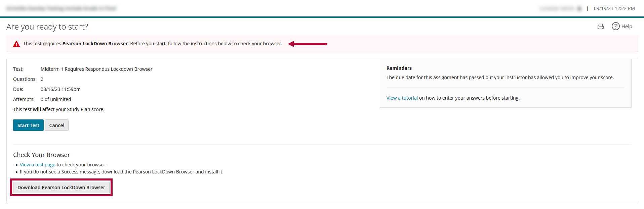Click the due date 08/16/23 11:59pm
The image size is (644, 209).
(61, 89)
